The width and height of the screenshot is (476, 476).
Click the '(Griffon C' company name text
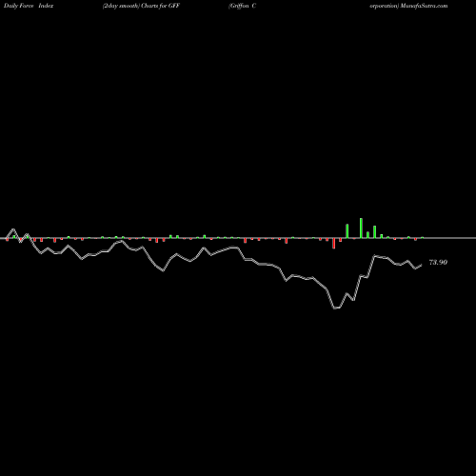pyautogui.click(x=242, y=6)
